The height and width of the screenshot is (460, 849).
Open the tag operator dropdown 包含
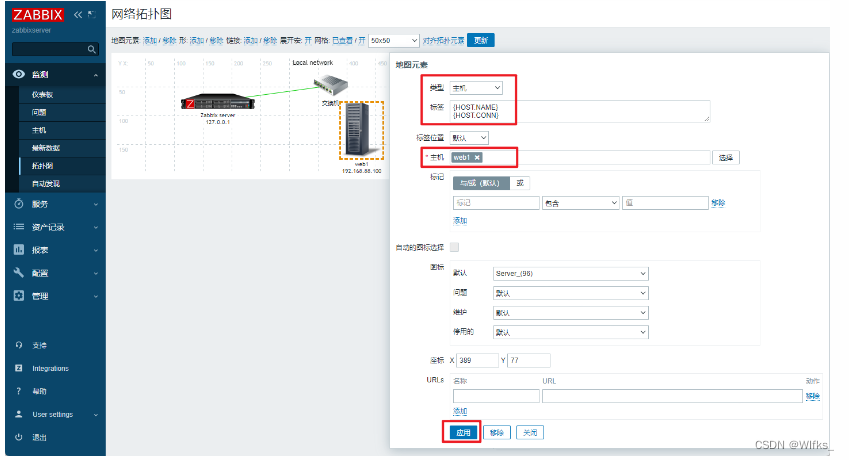[581, 203]
